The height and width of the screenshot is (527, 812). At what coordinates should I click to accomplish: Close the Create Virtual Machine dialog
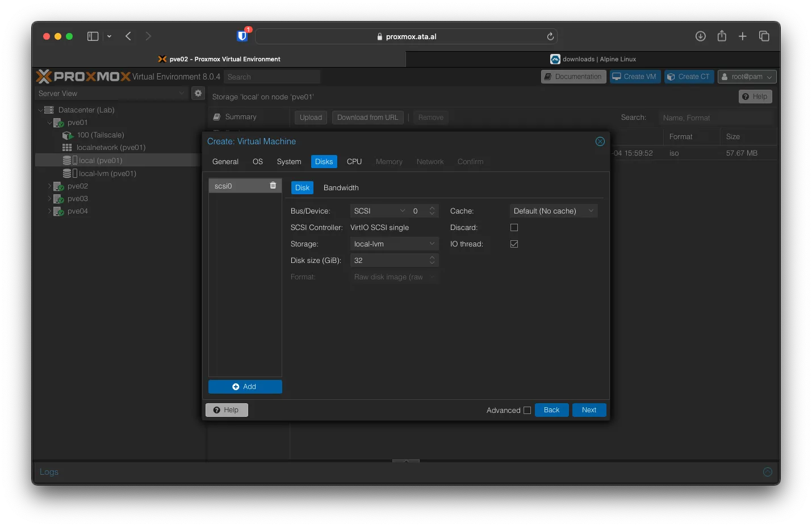tap(600, 141)
